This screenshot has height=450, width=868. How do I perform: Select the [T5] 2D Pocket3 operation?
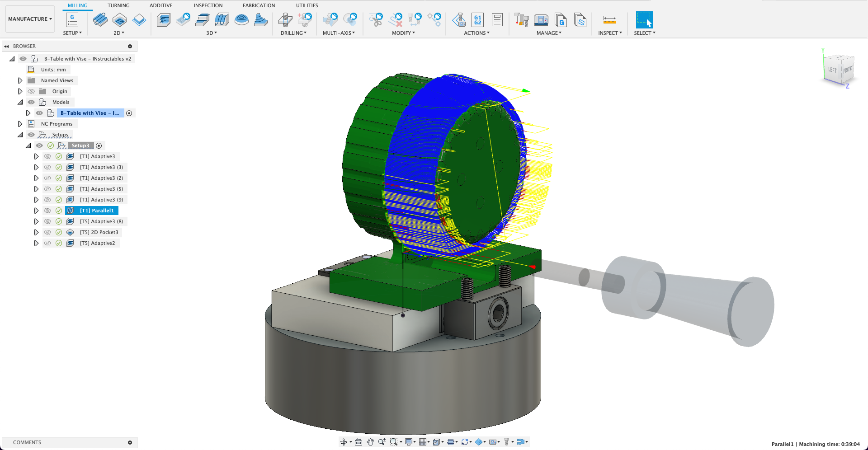[x=99, y=232]
